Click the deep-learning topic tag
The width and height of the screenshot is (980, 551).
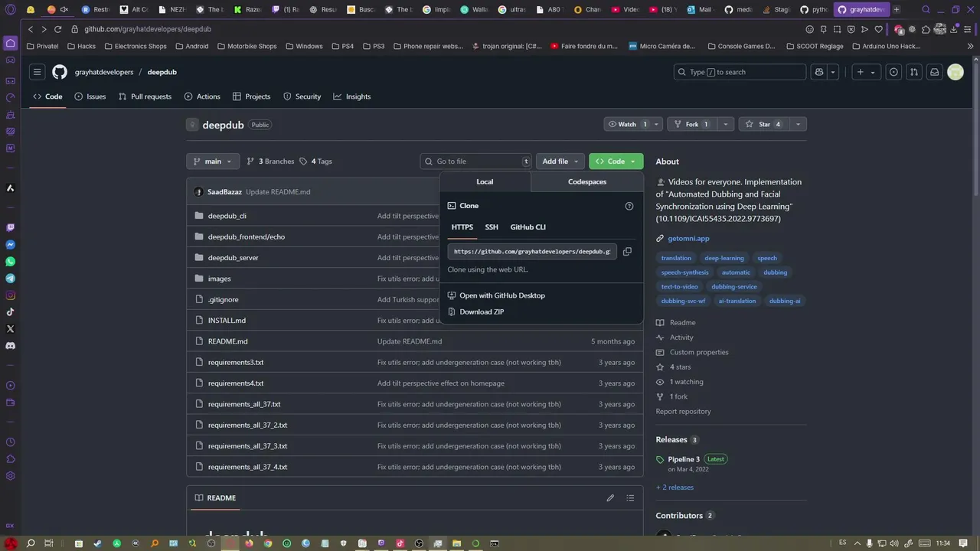point(724,258)
